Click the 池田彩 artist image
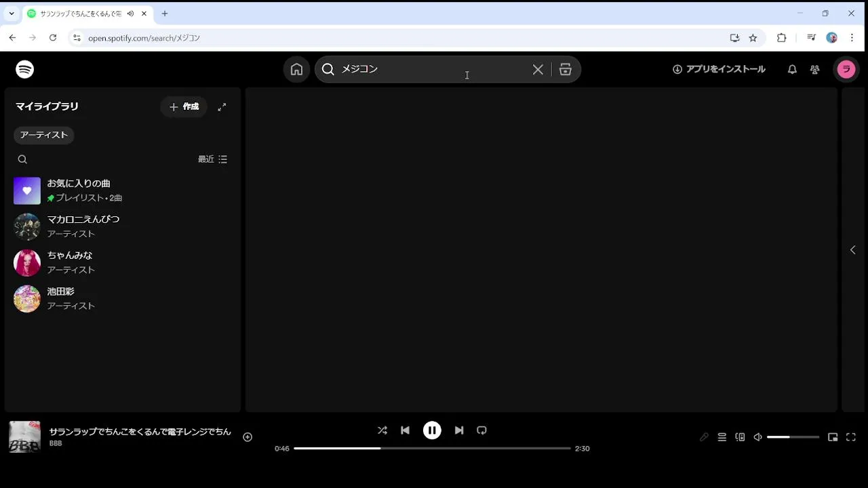The width and height of the screenshot is (868, 488). point(27,299)
